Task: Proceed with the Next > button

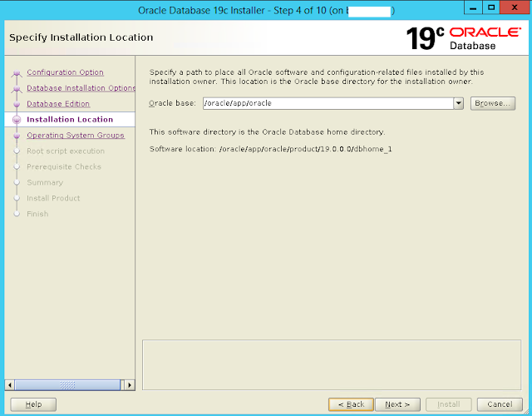Action: [397, 404]
